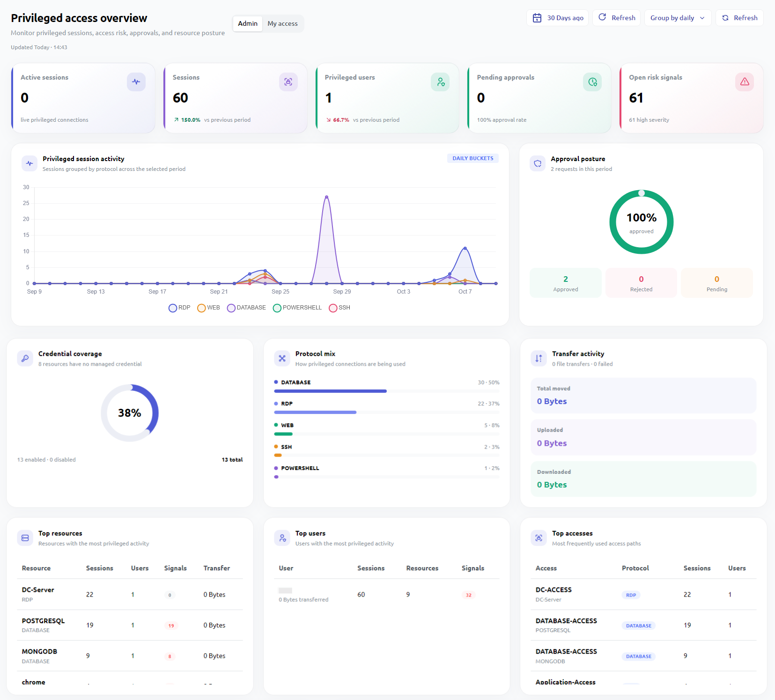Screen dimensions: 775x700
Task: Click the Sessions column header in Top users
Action: point(371,568)
